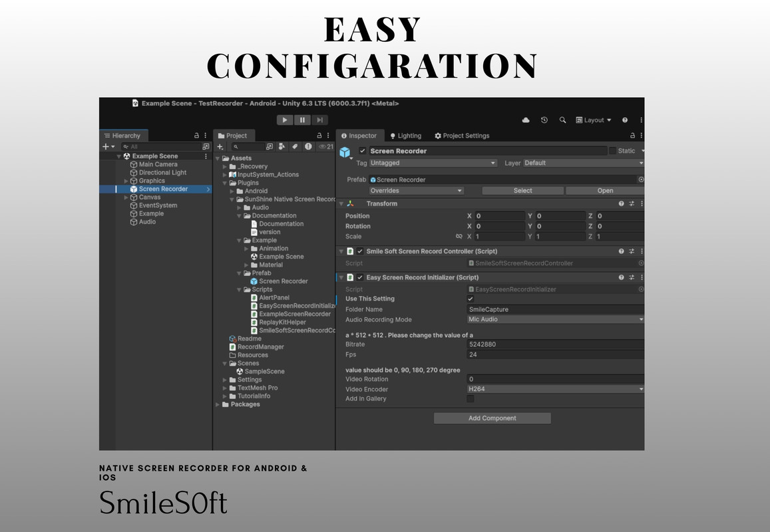
Task: Open Unity Cloud via the cloud icon
Action: pyautogui.click(x=526, y=120)
